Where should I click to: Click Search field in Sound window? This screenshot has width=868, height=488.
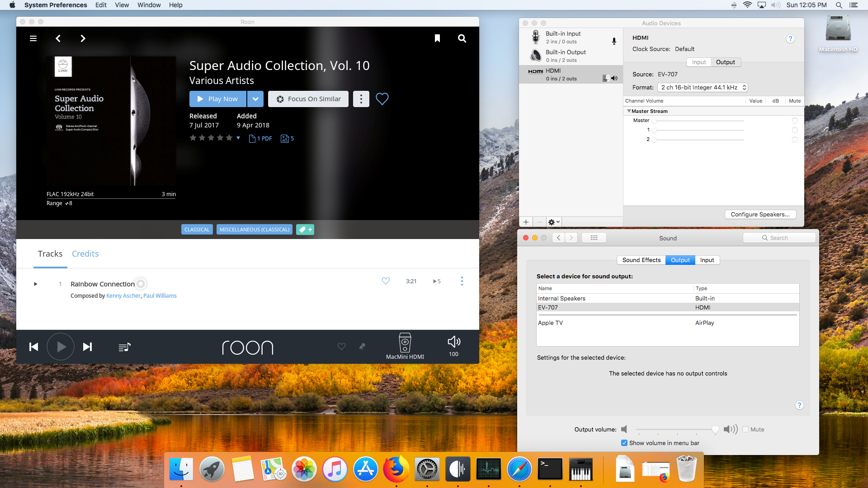[x=779, y=238]
